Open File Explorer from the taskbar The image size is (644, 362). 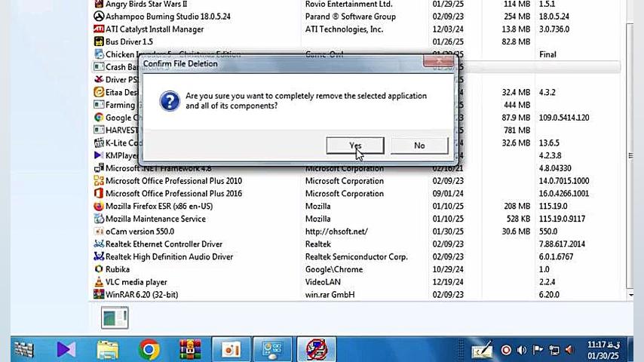108,350
